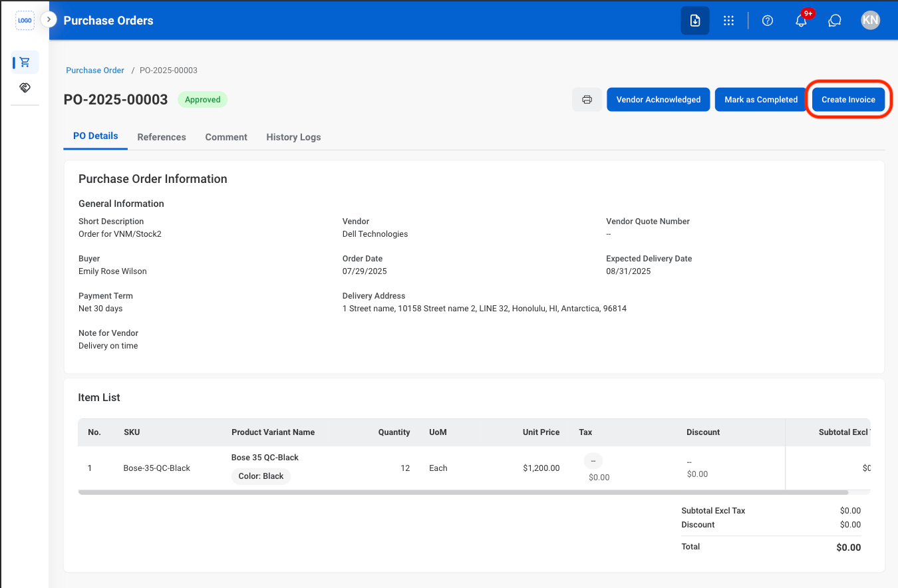Open the help question mark icon

pyautogui.click(x=768, y=21)
